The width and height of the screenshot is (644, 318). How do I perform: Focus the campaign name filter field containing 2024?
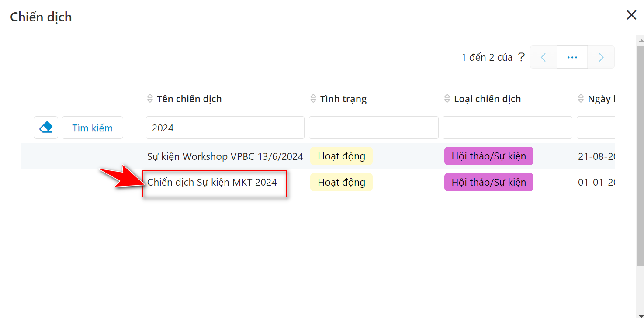[225, 128]
